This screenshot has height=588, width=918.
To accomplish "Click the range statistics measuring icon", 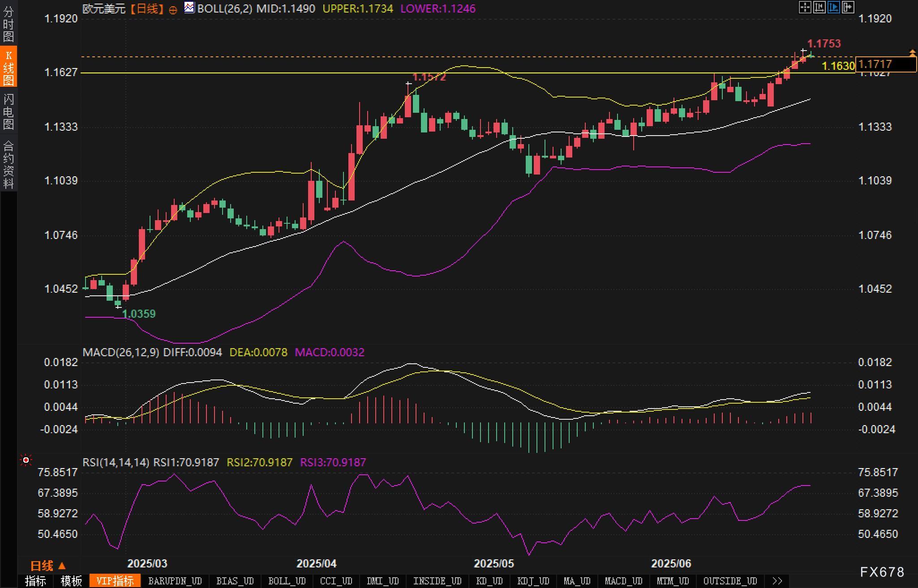I will (819, 7).
